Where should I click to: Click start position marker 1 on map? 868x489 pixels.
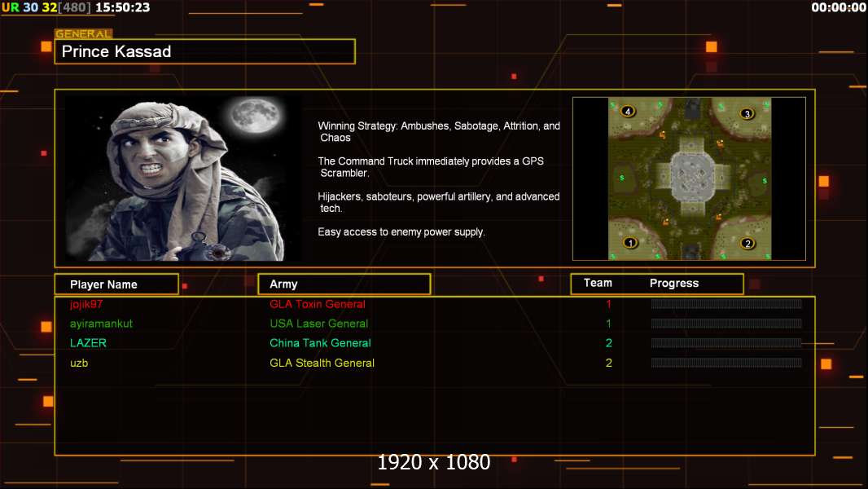pos(629,243)
